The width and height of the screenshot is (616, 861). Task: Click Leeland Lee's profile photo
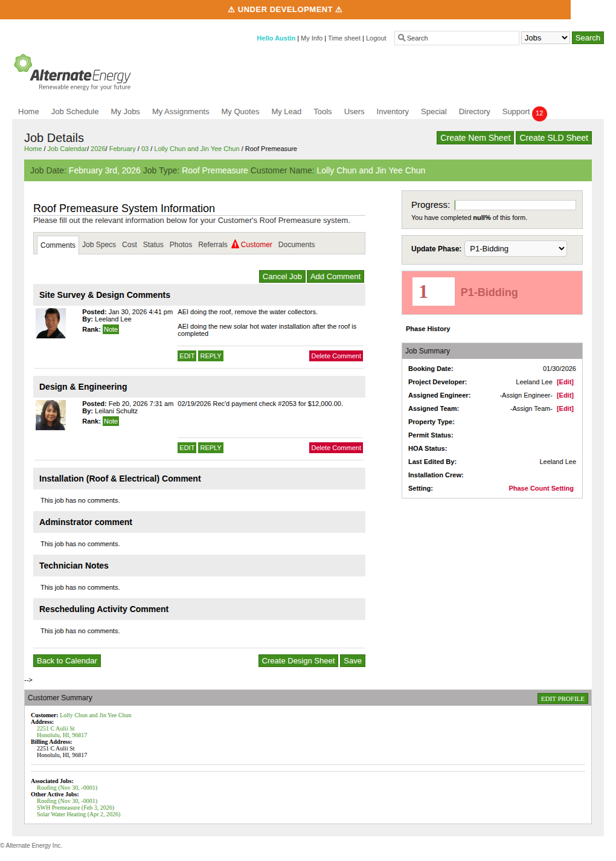coord(51,323)
